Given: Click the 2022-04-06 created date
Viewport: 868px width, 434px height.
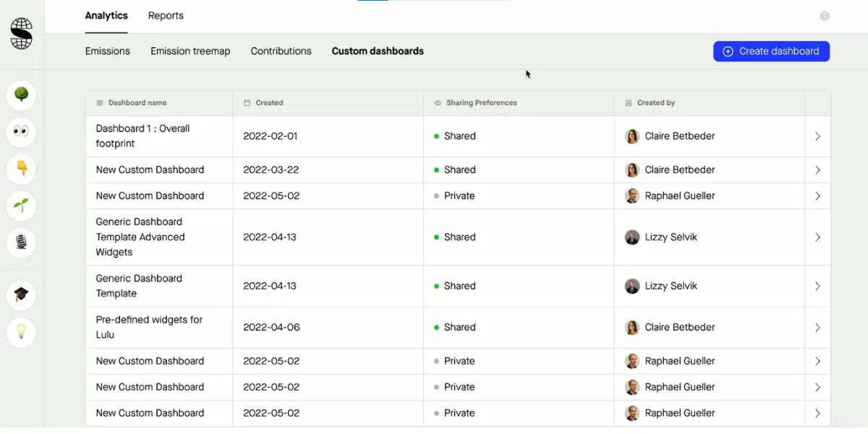Looking at the screenshot, I should click(x=271, y=327).
